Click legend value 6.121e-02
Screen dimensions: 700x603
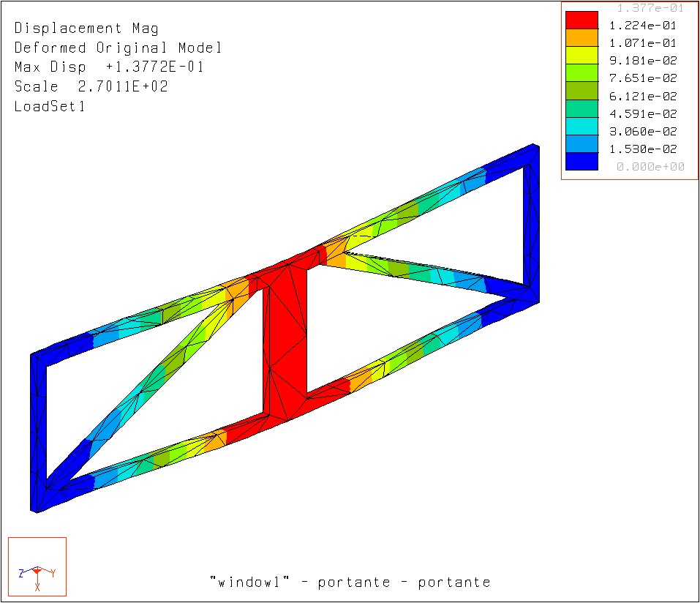pyautogui.click(x=643, y=96)
